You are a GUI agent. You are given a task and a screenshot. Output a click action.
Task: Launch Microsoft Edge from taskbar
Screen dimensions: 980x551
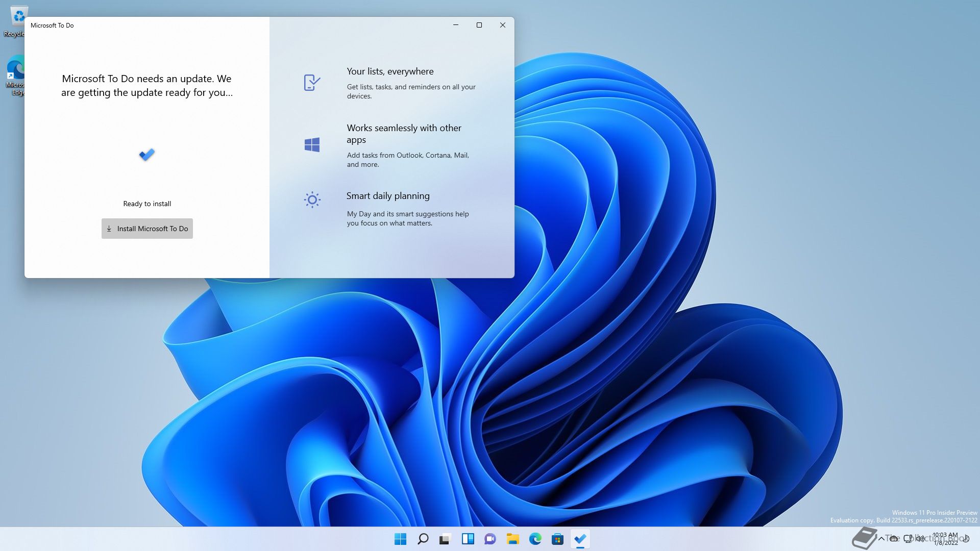pyautogui.click(x=535, y=539)
